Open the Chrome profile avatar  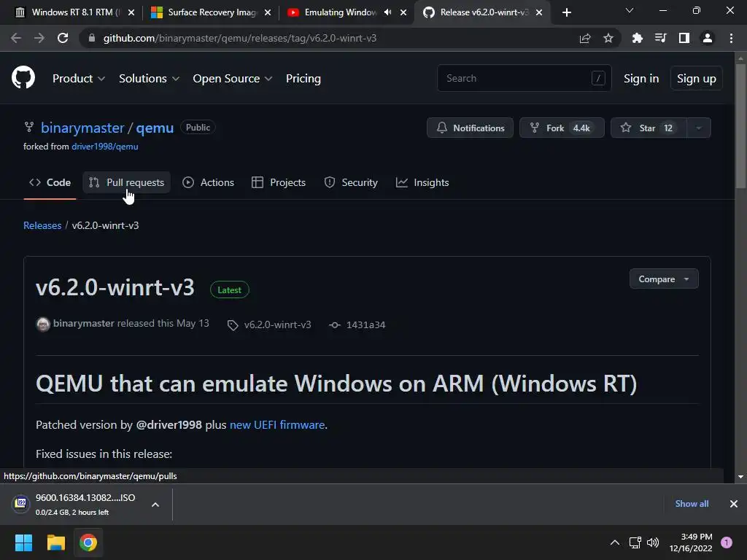click(707, 38)
